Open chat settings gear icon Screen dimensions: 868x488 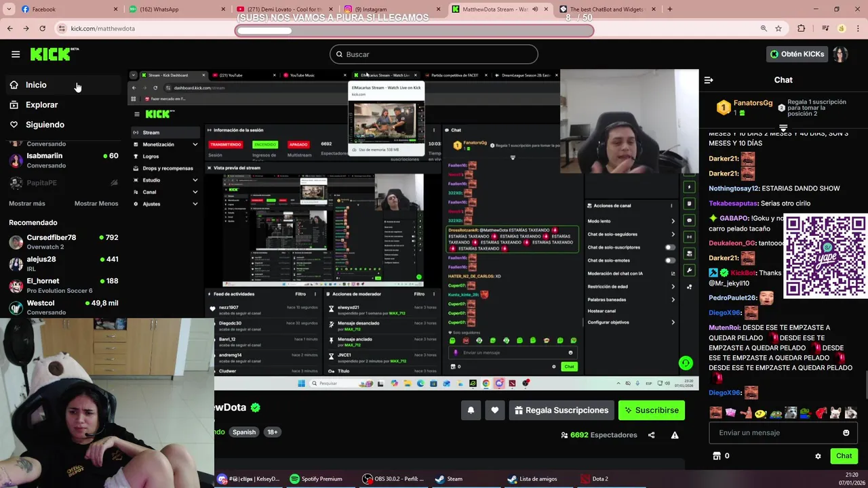click(818, 456)
